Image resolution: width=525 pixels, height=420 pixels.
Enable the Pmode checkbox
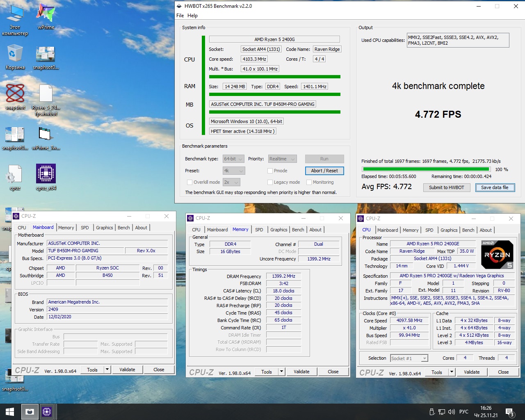(x=270, y=171)
